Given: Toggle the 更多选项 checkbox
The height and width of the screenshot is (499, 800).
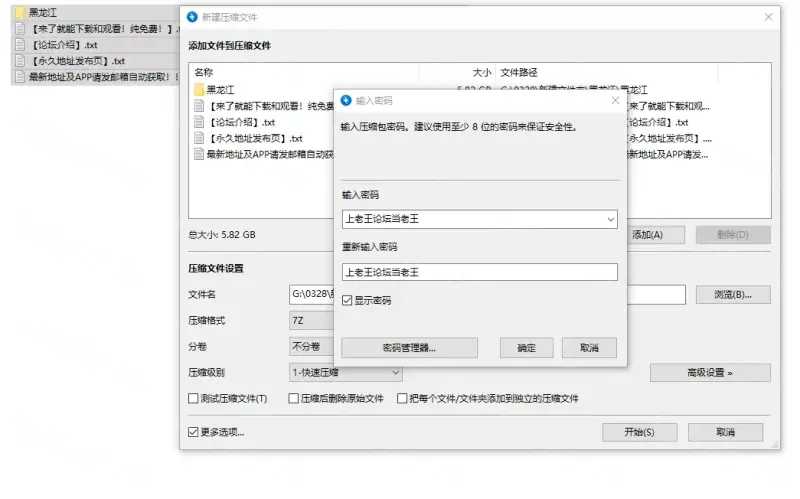Looking at the screenshot, I should coord(193,432).
